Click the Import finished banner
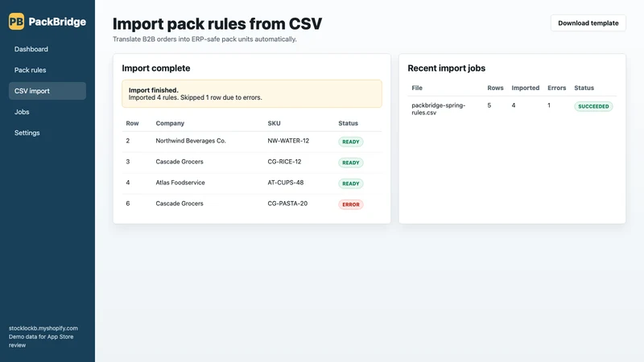 click(x=252, y=93)
